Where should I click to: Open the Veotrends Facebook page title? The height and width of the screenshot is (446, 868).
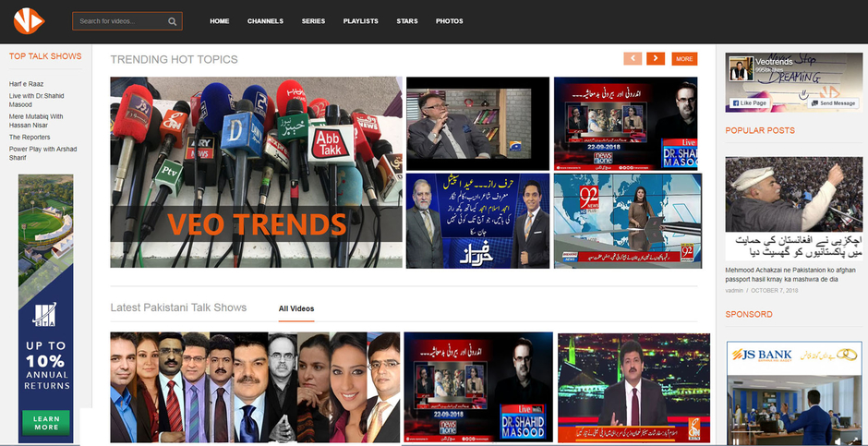[774, 62]
